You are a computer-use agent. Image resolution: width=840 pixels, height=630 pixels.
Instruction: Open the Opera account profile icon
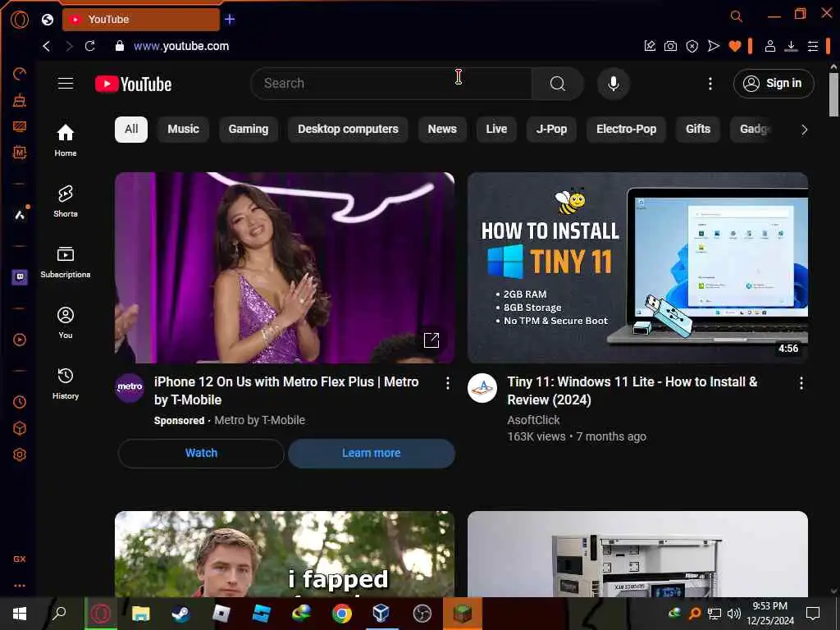click(769, 46)
